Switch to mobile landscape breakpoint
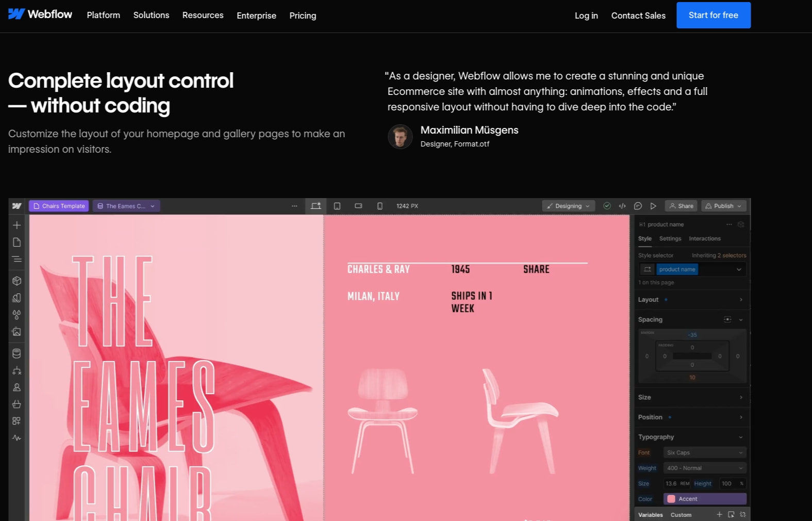 tap(358, 206)
